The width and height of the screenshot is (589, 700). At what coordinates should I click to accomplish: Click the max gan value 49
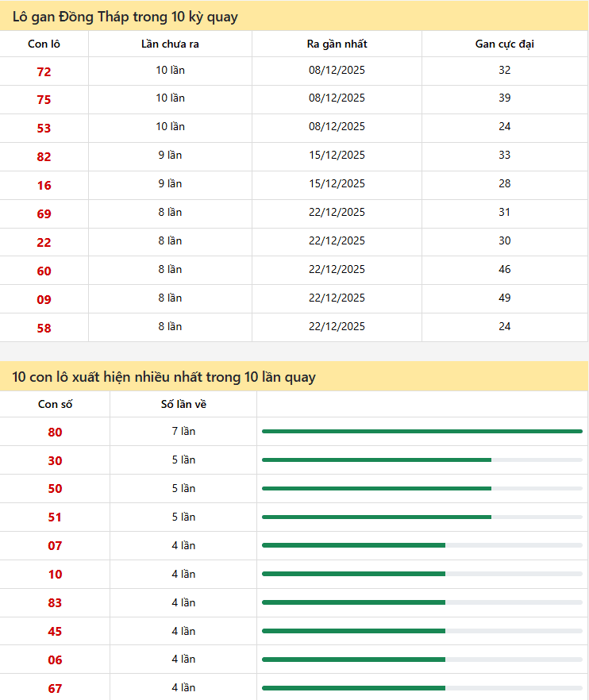504,298
